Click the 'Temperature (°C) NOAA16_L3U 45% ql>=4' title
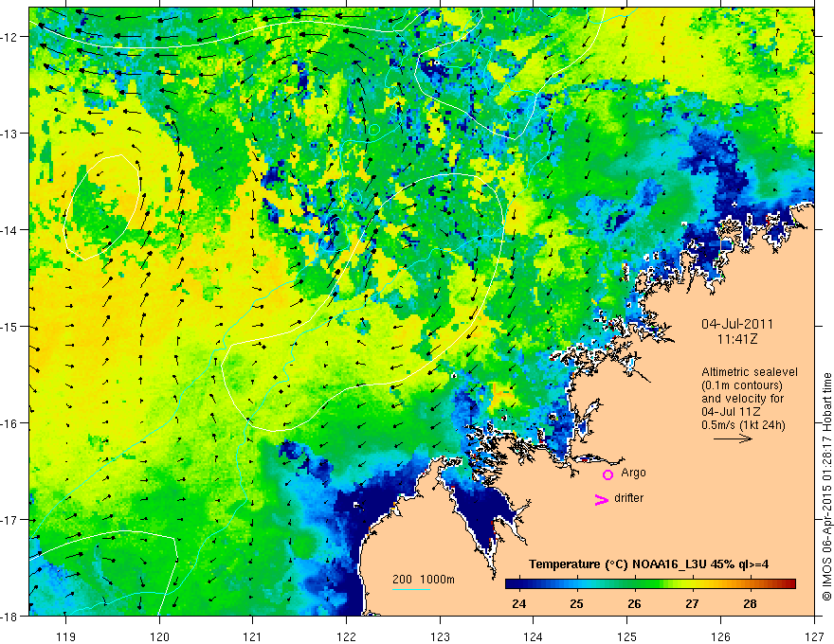 click(648, 564)
